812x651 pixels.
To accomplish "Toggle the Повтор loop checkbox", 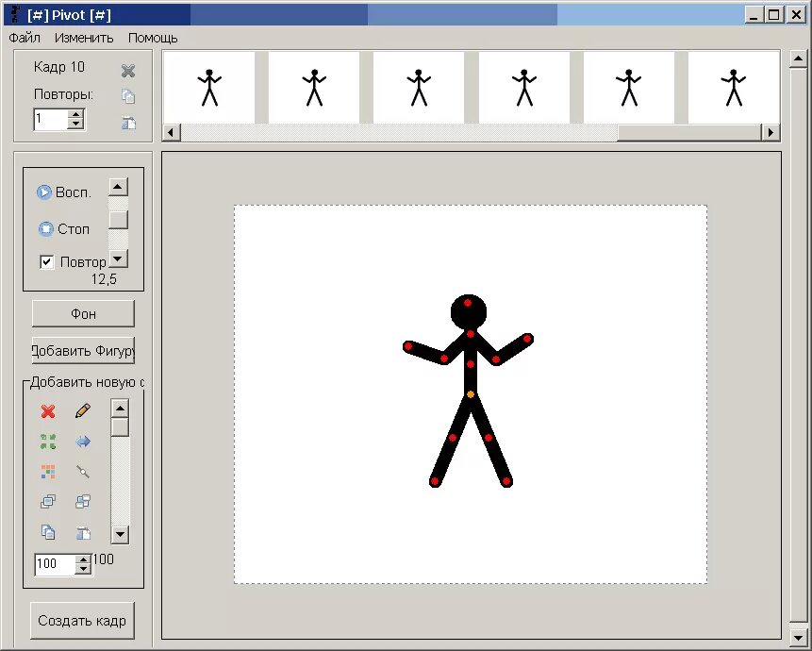I will point(46,262).
